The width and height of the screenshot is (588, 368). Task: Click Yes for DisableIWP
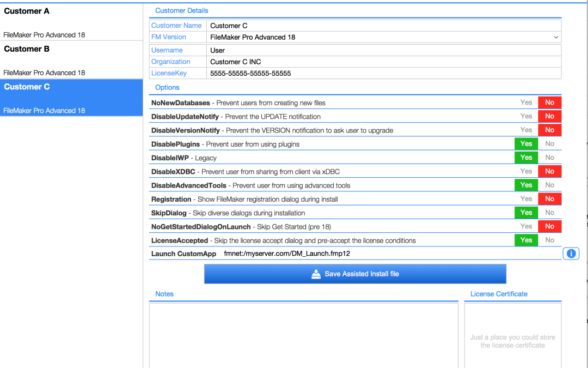point(526,158)
